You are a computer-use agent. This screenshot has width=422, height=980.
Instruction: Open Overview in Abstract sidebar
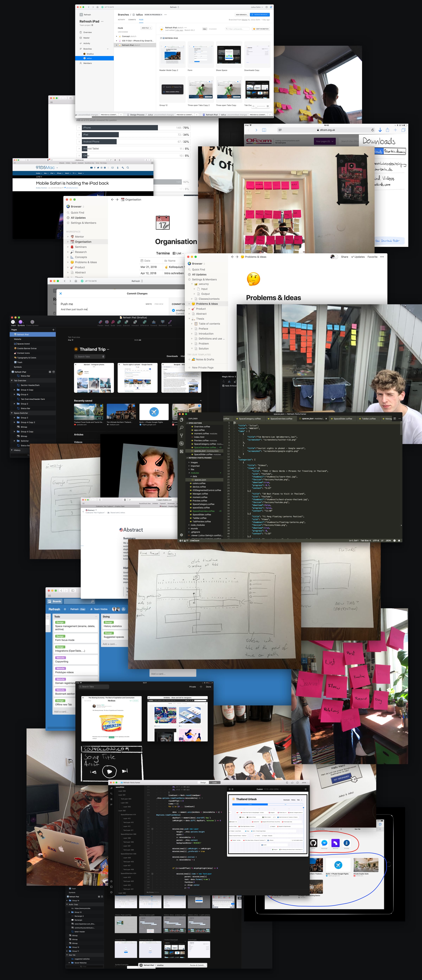[87, 32]
